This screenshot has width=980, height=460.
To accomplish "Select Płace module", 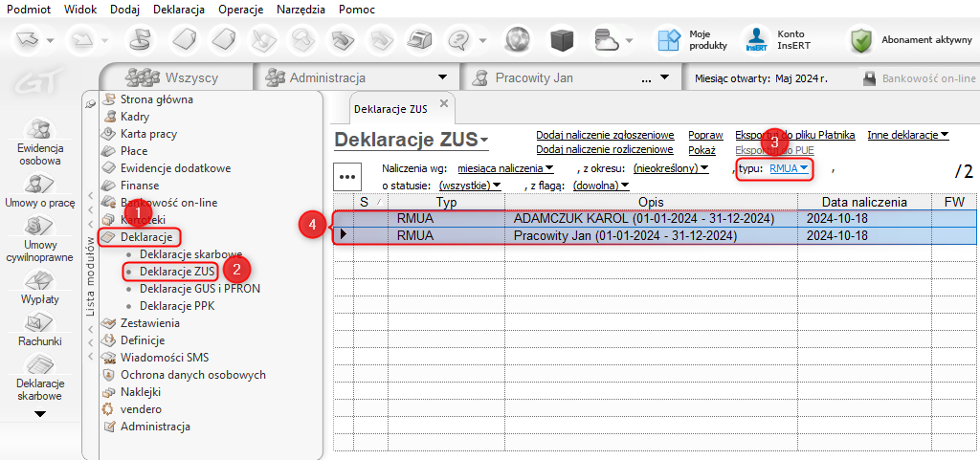I will point(134,151).
